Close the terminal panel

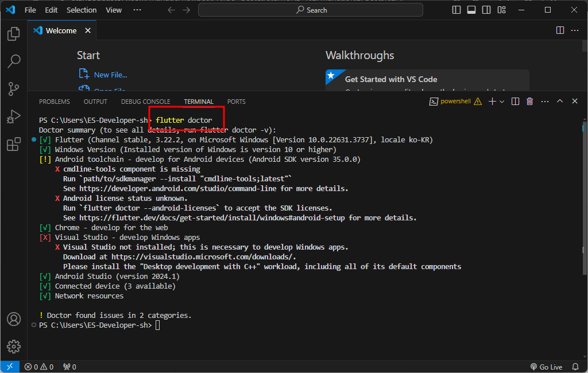(x=574, y=101)
